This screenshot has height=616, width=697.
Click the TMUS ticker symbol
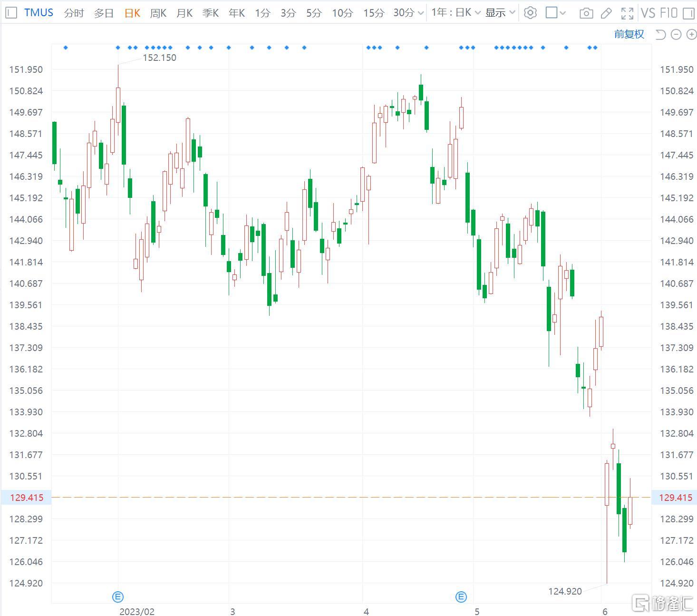pyautogui.click(x=39, y=13)
